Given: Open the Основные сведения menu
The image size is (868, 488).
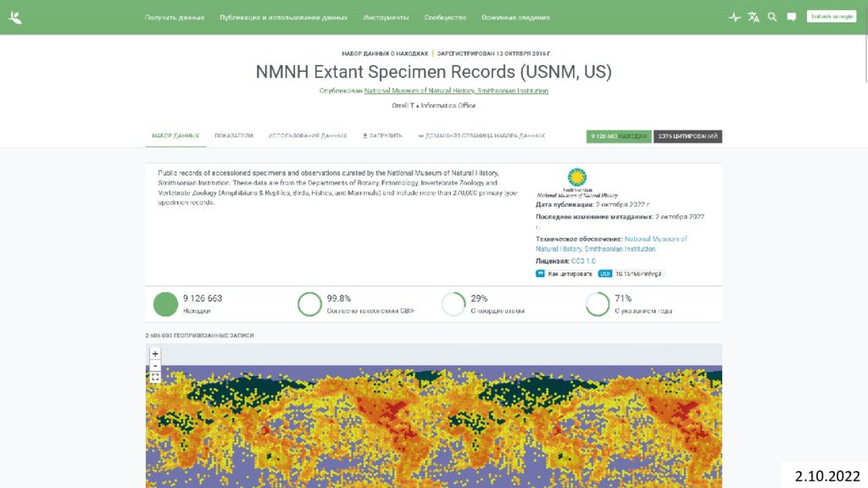Looking at the screenshot, I should coord(515,18).
